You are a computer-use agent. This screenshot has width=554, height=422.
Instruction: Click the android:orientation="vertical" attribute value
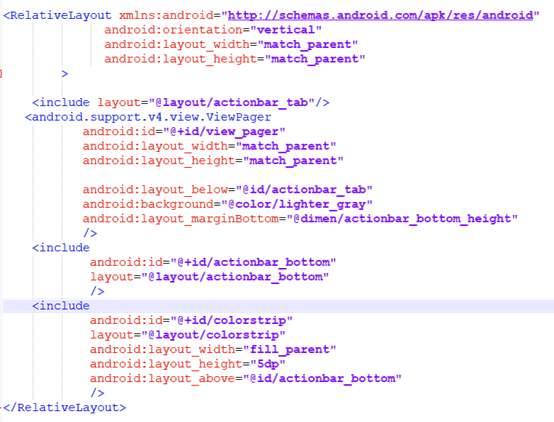coord(286,30)
